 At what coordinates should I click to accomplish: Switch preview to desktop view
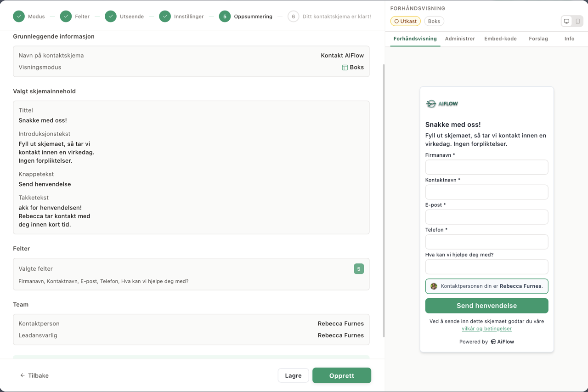pyautogui.click(x=566, y=21)
